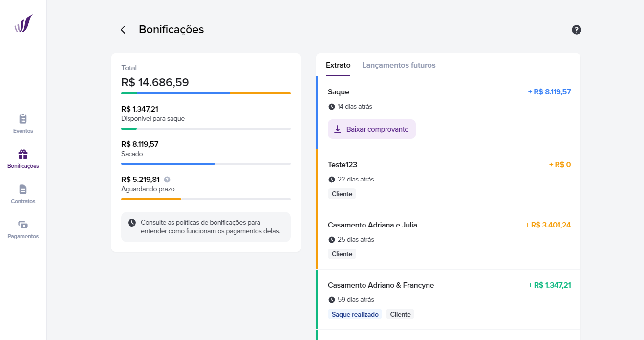Click the amount + R$ 8.119,57

click(549, 91)
